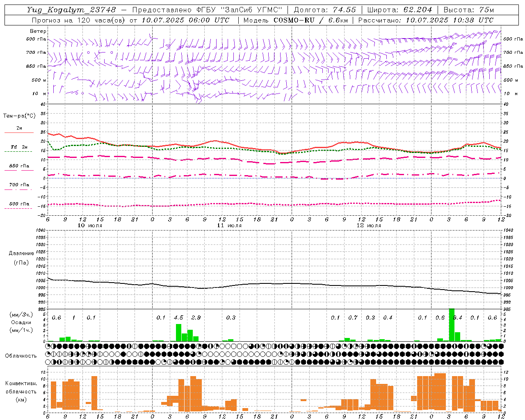Click the (мм/1ч.) precipitation unit label
Image resolution: width=525 pixels, height=420 pixels.
(21, 330)
